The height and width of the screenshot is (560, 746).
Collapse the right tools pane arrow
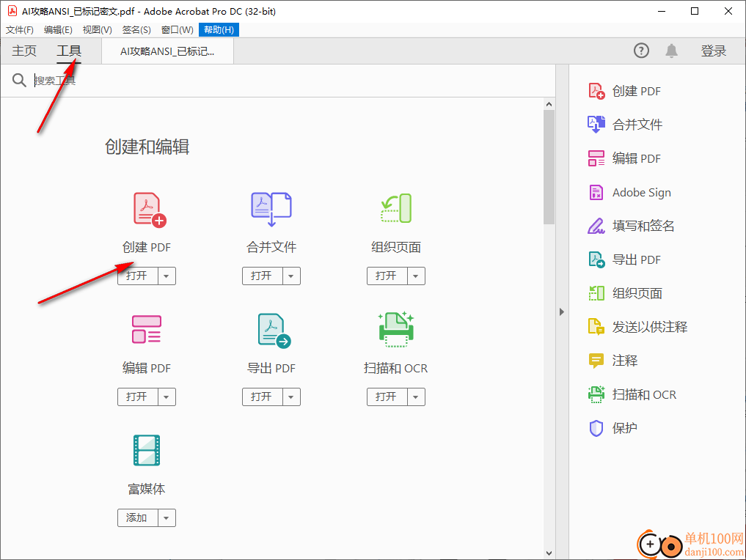tap(562, 312)
